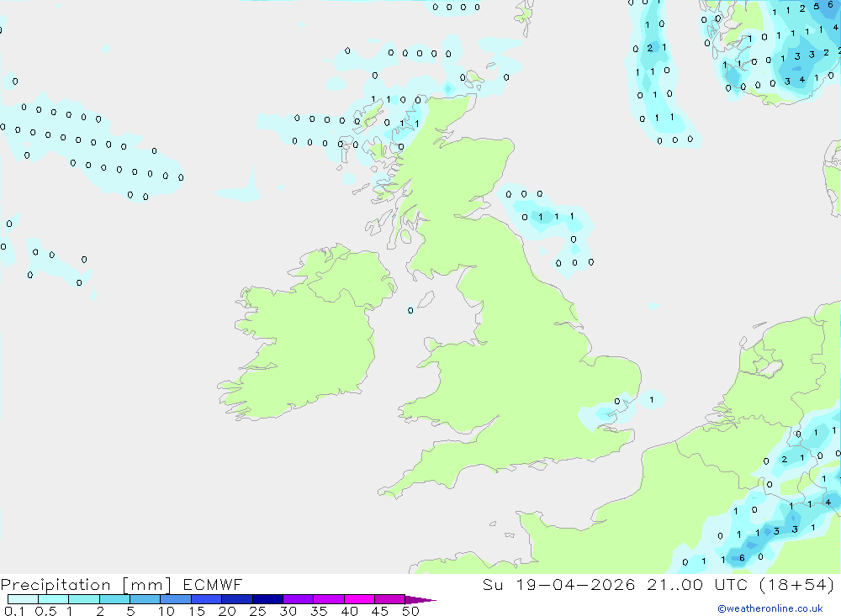Click the '50' legend scale label
The image size is (841, 616).
(x=411, y=611)
